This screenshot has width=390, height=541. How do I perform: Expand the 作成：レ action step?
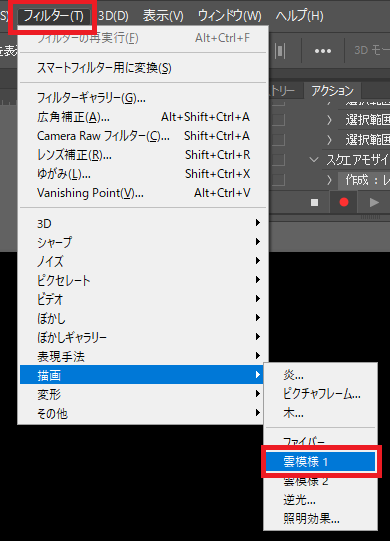tap(329, 180)
